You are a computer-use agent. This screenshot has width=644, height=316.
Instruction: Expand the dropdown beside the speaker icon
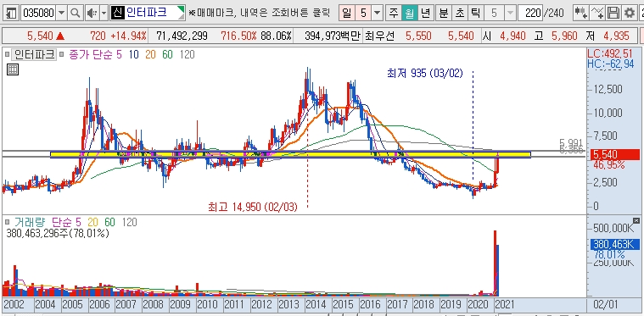tap(104, 14)
